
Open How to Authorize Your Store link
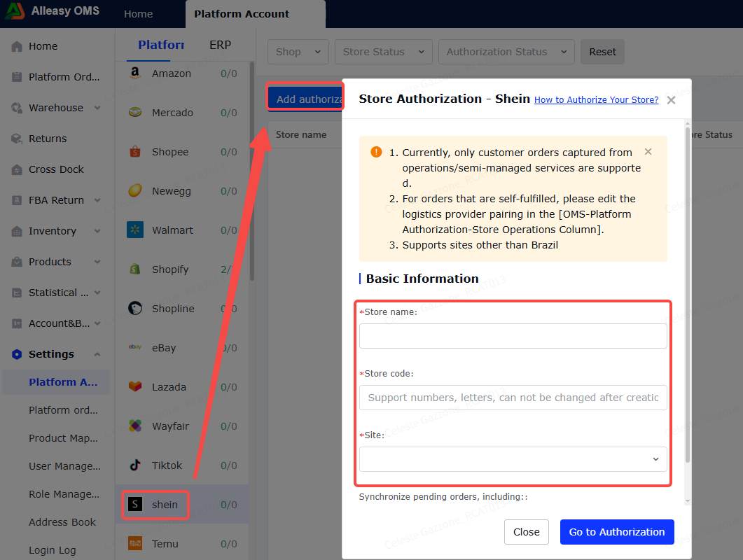point(596,99)
